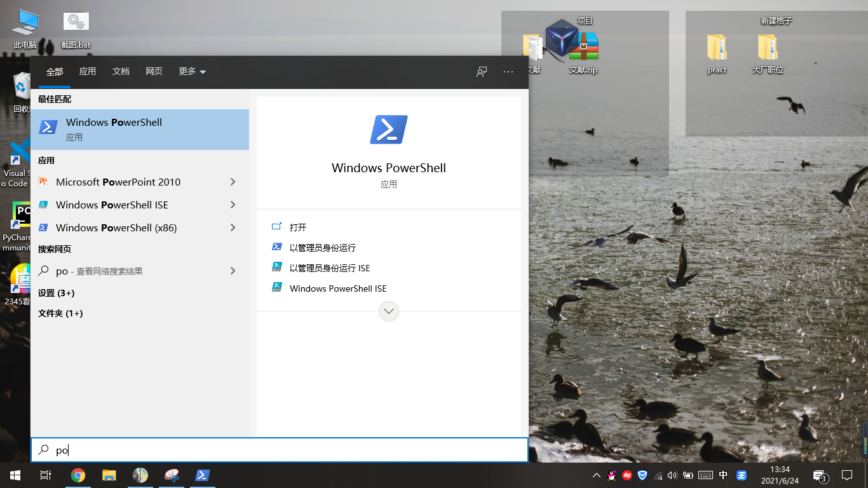868x488 pixels.
Task: Open the 更多 dropdown filter
Action: click(x=193, y=71)
